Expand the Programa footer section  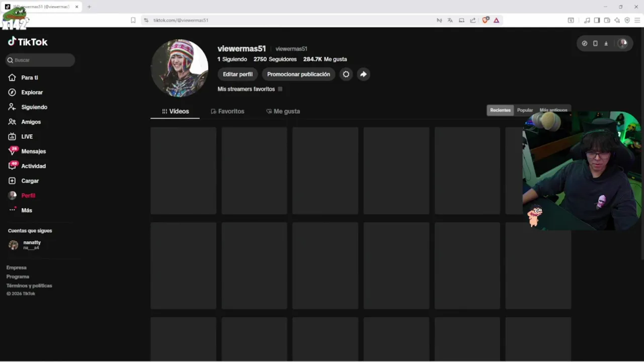(18, 277)
